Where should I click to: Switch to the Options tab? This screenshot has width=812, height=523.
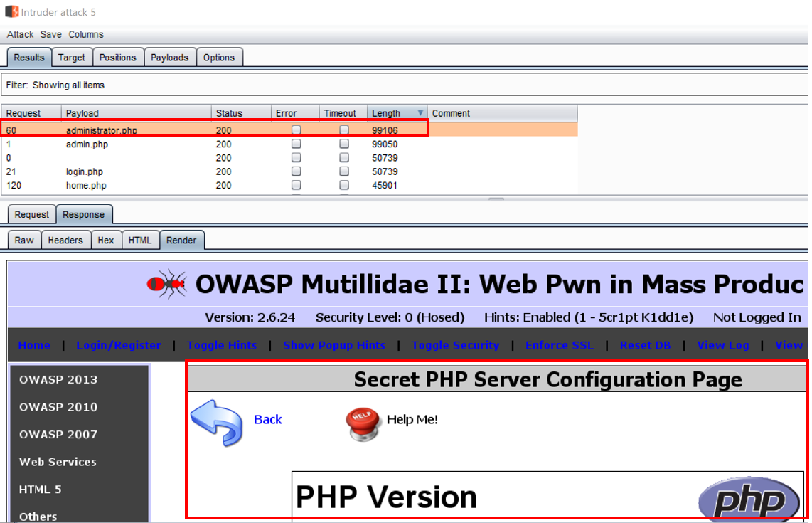coord(218,58)
